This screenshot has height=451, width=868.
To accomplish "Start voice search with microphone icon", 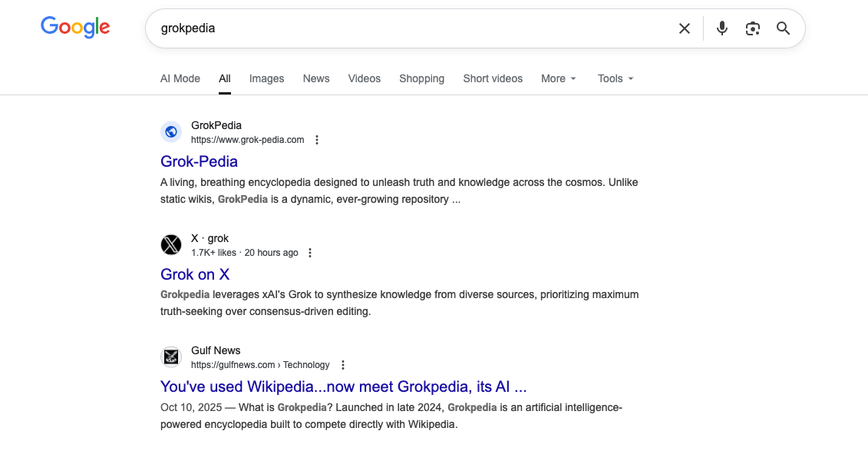I will (x=721, y=28).
